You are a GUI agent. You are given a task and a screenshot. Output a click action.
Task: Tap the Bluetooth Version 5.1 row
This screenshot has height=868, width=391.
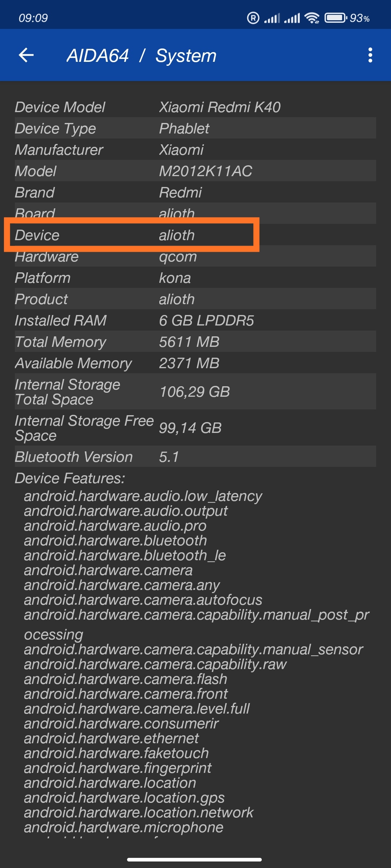coord(195,457)
